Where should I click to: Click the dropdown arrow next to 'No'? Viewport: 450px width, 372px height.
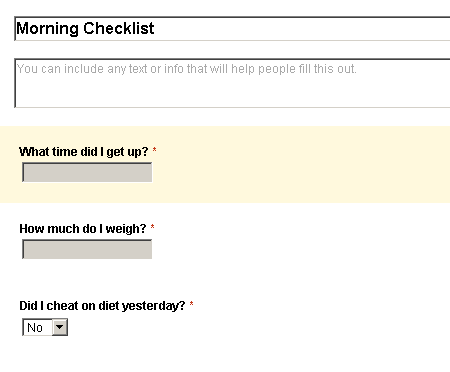click(x=60, y=327)
